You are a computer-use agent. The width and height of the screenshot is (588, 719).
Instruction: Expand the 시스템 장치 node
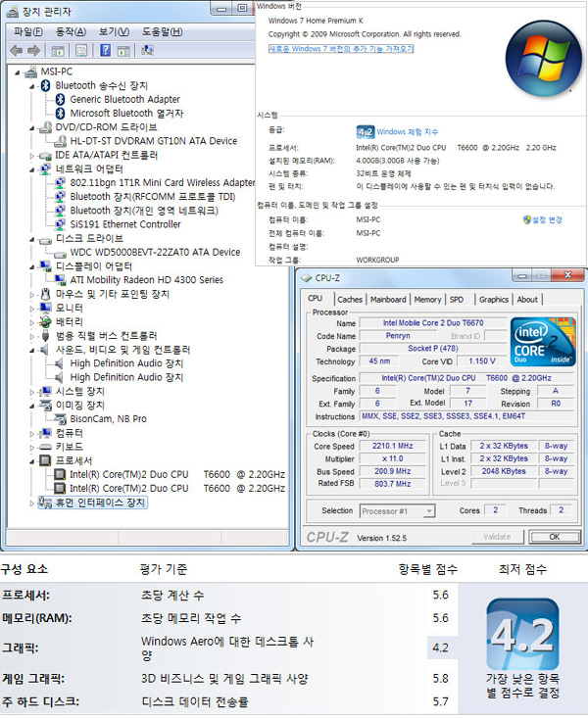pos(31,392)
